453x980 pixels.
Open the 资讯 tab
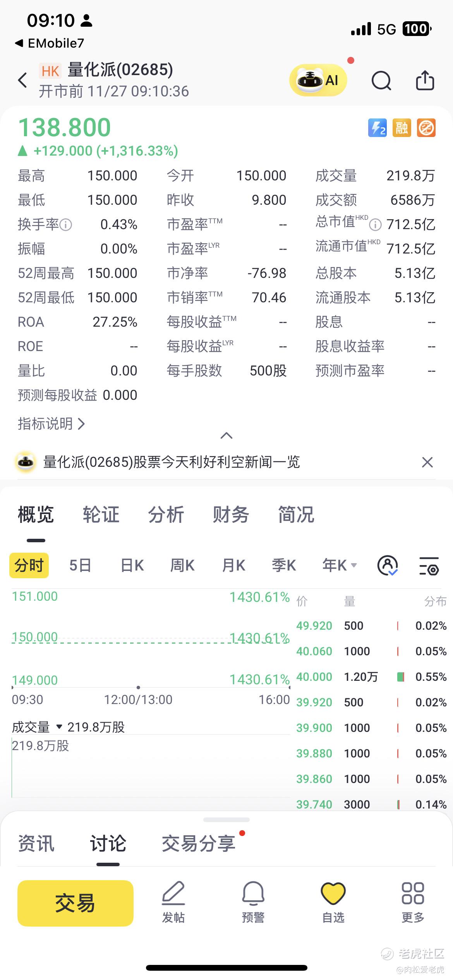pyautogui.click(x=36, y=844)
